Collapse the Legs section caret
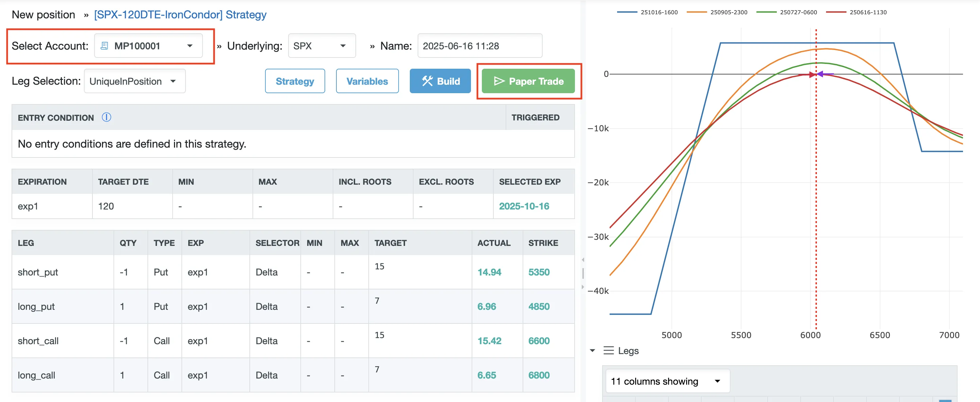The width and height of the screenshot is (980, 402). tap(592, 351)
